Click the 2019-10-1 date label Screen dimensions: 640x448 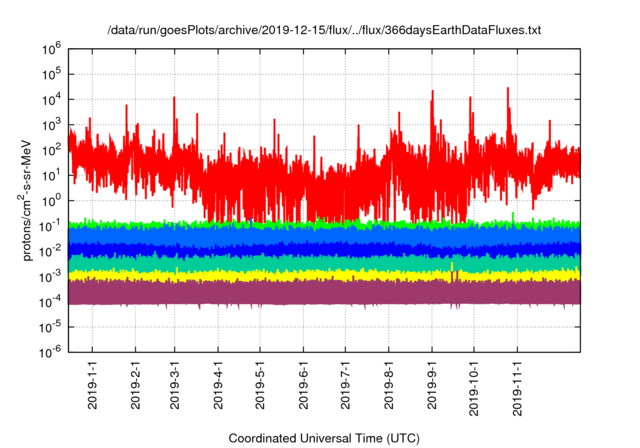click(473, 388)
